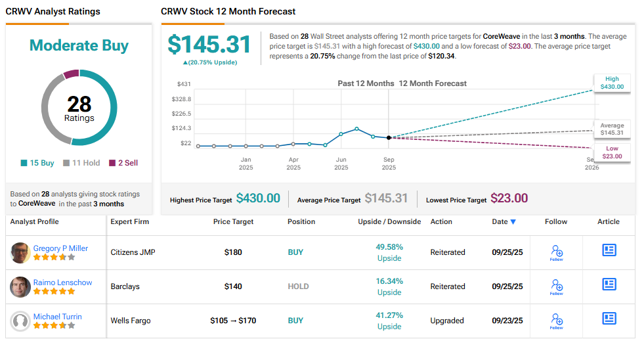The width and height of the screenshot is (644, 341).
Task: Click the Price Target column header
Action: pos(233,221)
